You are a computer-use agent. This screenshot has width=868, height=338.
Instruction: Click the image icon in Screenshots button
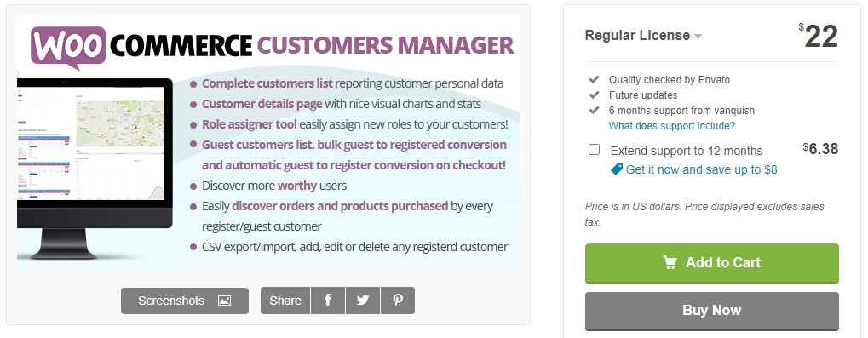[x=224, y=301]
